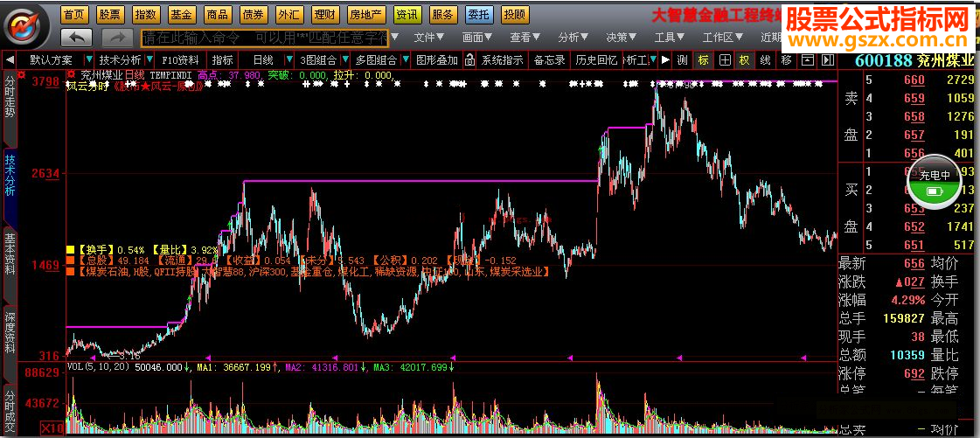Go forward with the right arrow button
The image size is (980, 438).
pyautogui.click(x=117, y=37)
